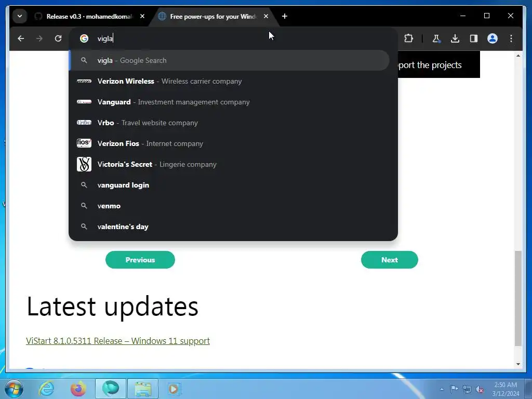Open Action Center flag icon
532x399 pixels.
454,389
